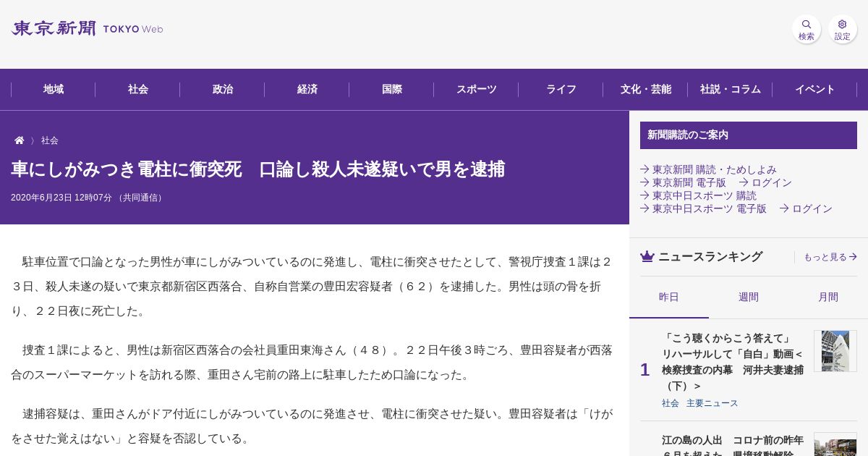Click the 東京新聞 TOKYO Web logo
Screen dimensions: 868x456
(x=87, y=29)
